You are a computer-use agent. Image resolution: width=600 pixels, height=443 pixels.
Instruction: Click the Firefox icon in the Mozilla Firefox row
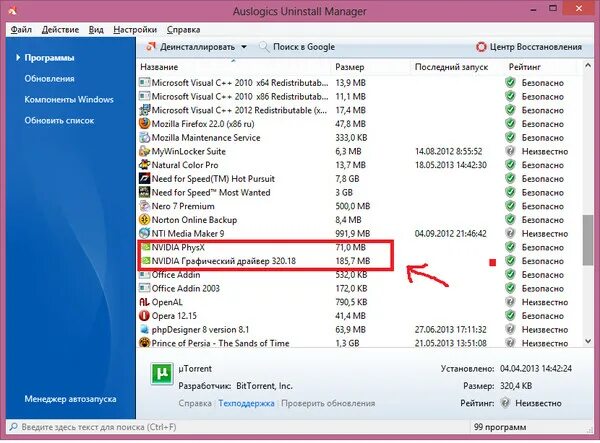point(144,124)
